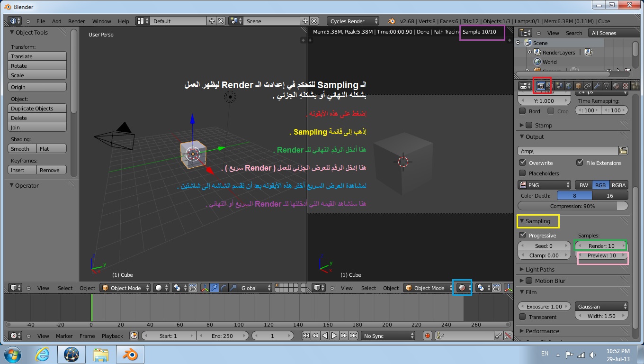
Task: Open the Texture properties tab (checker icon)
Action: click(626, 86)
